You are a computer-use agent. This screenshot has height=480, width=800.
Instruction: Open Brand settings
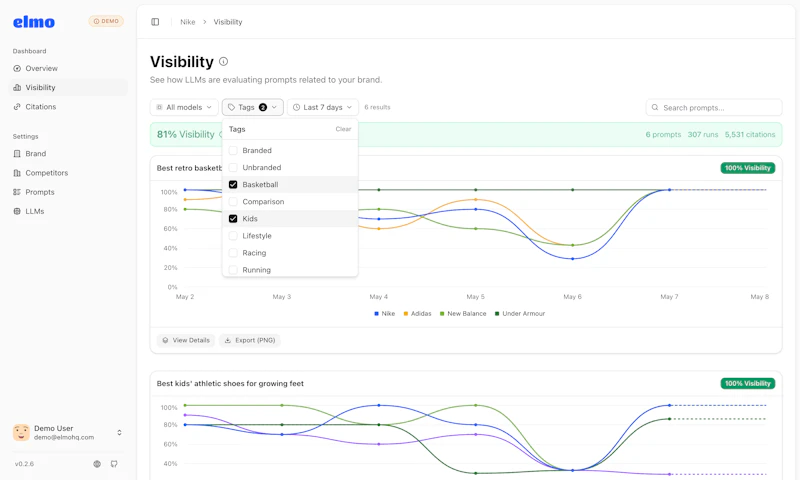click(x=68, y=154)
